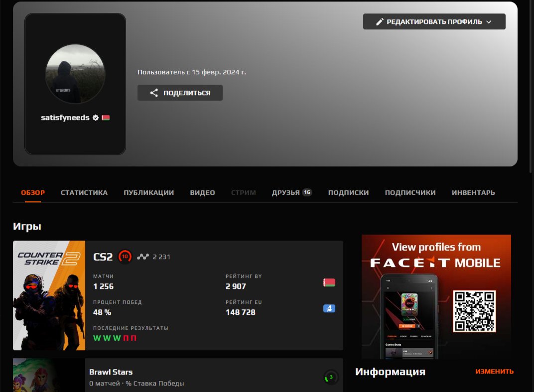
Task: Click the Belarus flag next to BY rating
Action: point(329,283)
